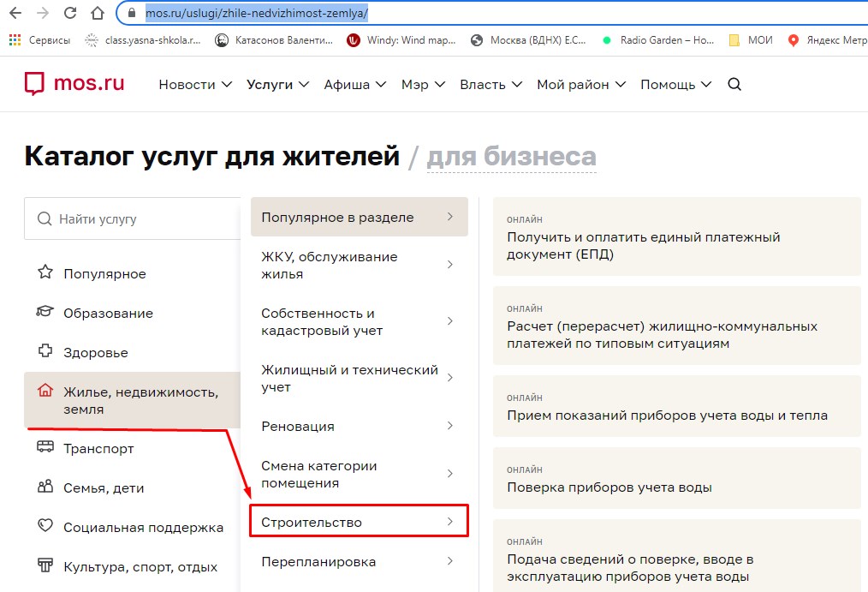This screenshot has width=868, height=592.
Task: Open the Катасонов Валентин bookmark
Action: click(274, 40)
